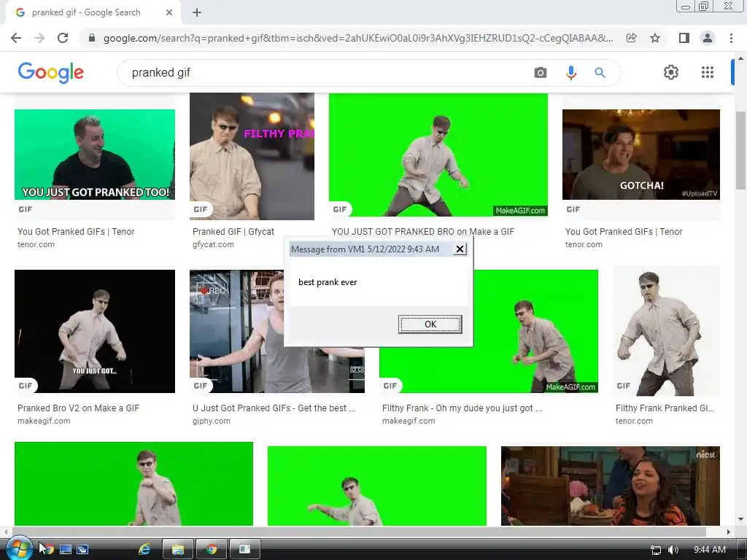747x560 pixels.
Task: Click the 9:44 AM clock
Action: point(709,550)
